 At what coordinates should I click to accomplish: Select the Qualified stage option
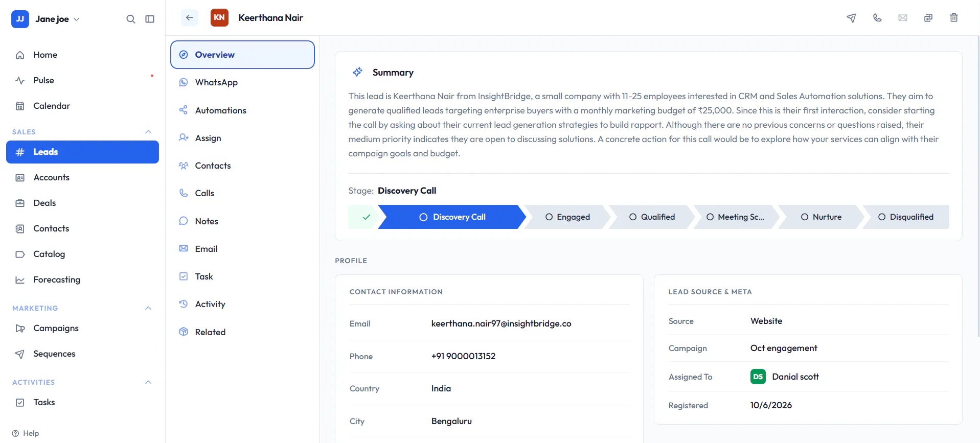tap(652, 217)
